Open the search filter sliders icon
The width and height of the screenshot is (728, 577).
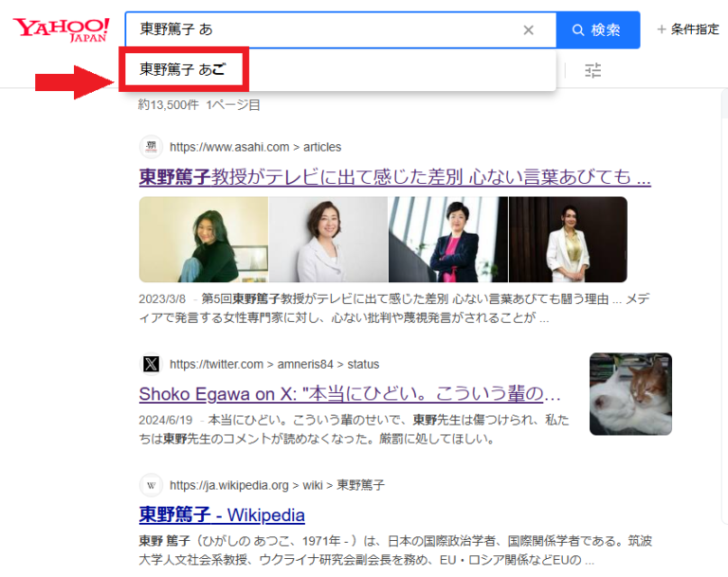(592, 70)
